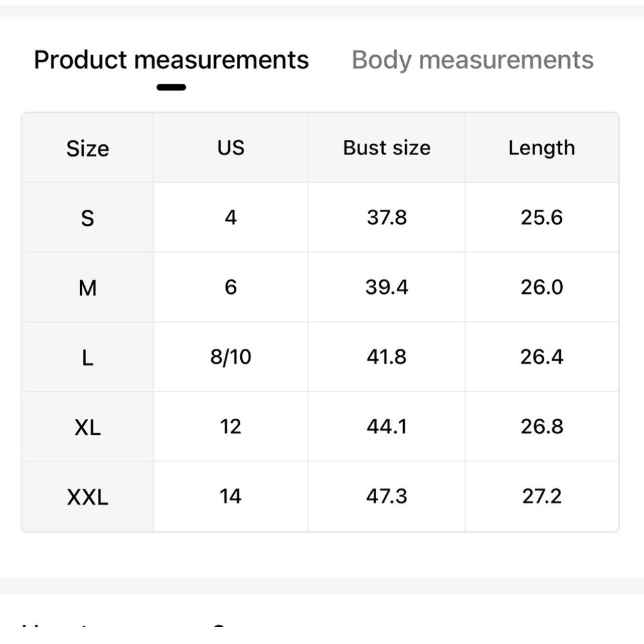Click the 47.3 bust size value

tap(387, 497)
